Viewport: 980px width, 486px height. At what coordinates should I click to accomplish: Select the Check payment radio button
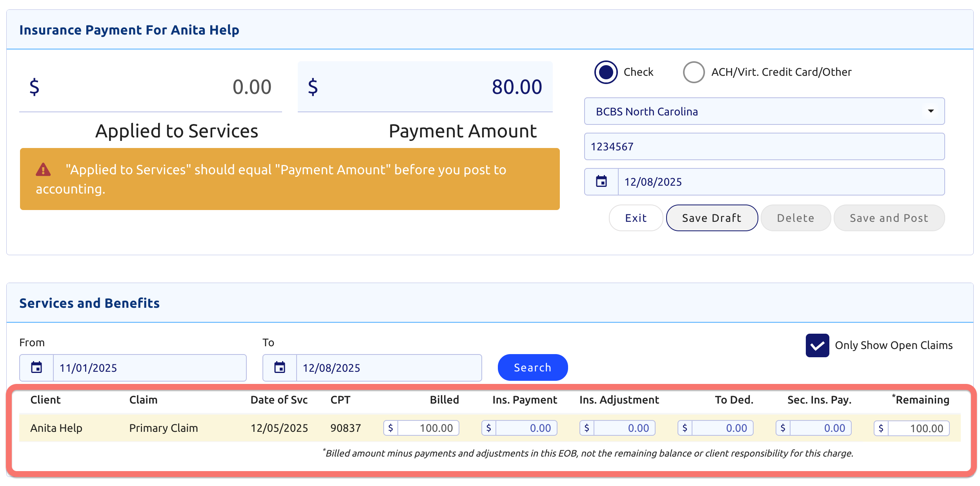pyautogui.click(x=606, y=72)
